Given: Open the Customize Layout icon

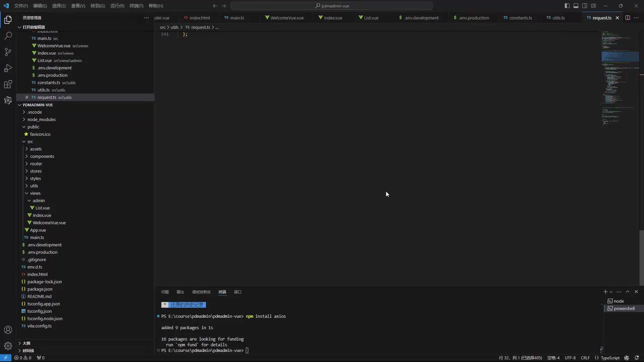Looking at the screenshot, I should [593, 6].
